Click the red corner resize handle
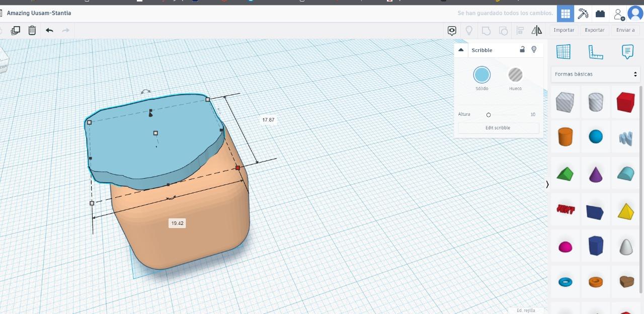The height and width of the screenshot is (314, 644). (x=238, y=168)
